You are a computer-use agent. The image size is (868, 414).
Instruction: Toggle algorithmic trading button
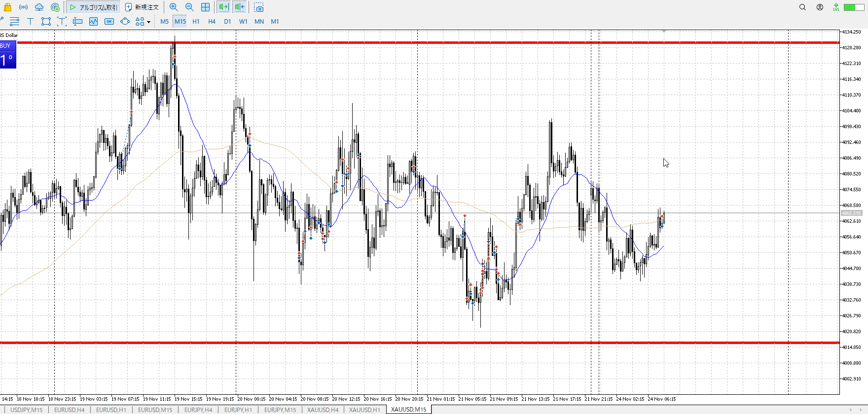(94, 7)
